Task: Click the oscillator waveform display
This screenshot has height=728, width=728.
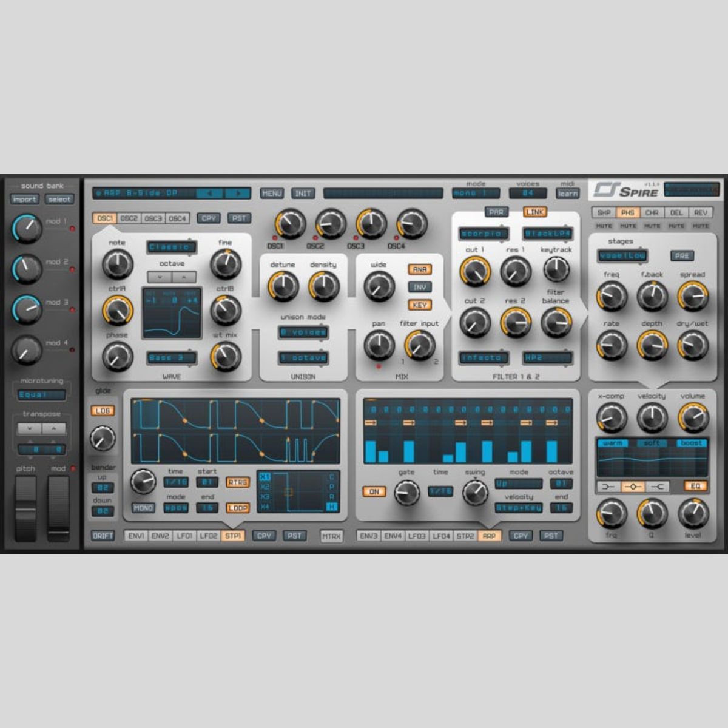Action: [172, 313]
